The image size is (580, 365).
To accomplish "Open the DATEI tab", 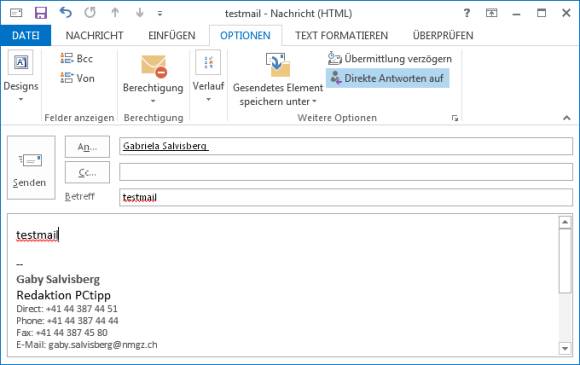I will pos(26,36).
